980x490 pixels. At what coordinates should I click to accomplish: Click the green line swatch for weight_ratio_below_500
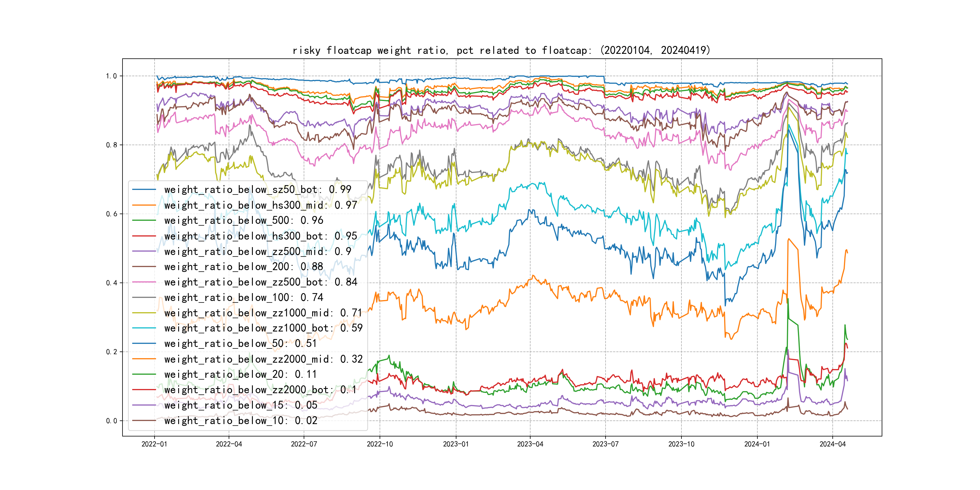point(144,220)
